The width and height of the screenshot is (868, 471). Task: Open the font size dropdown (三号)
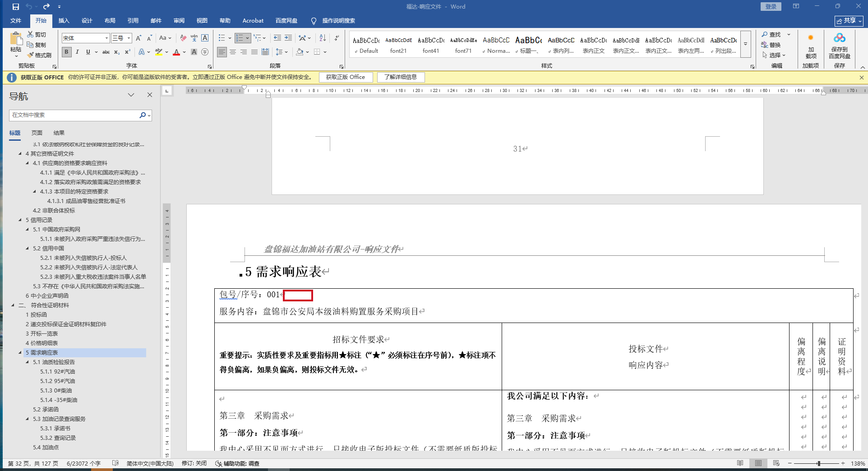click(129, 38)
